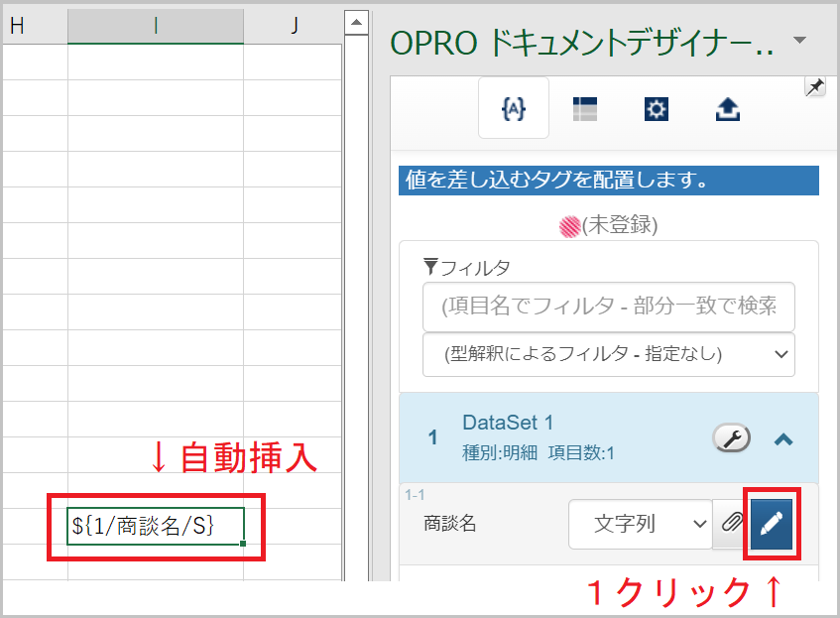Click the paperclip icon beside 商談名
Viewport: 840px width, 618px height.
click(x=732, y=524)
